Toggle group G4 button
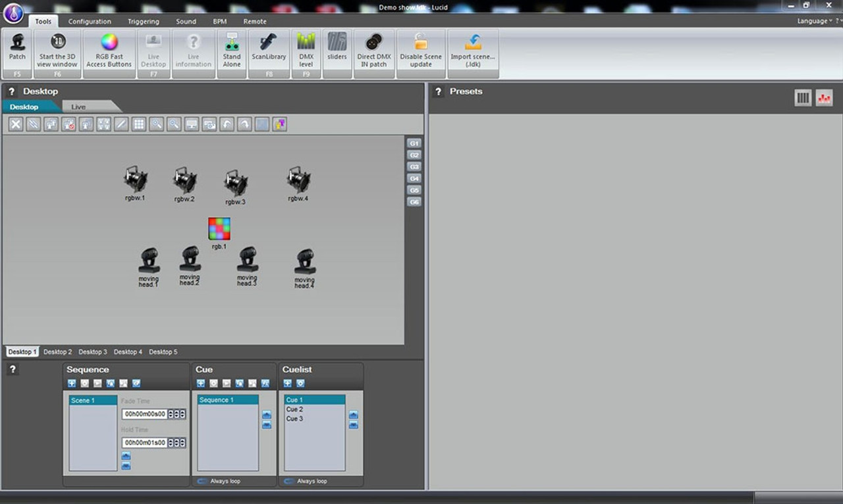 coord(414,178)
